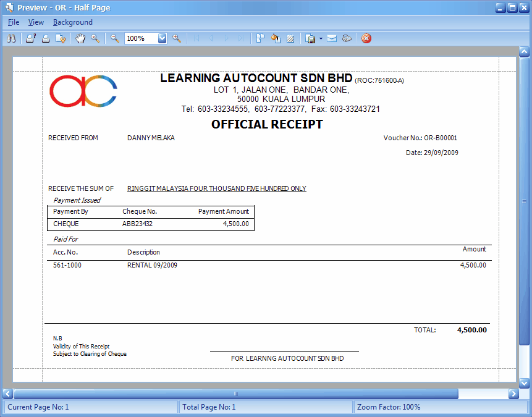Click the date '29/09/2009'
This screenshot has width=532, height=417.
tap(441, 153)
